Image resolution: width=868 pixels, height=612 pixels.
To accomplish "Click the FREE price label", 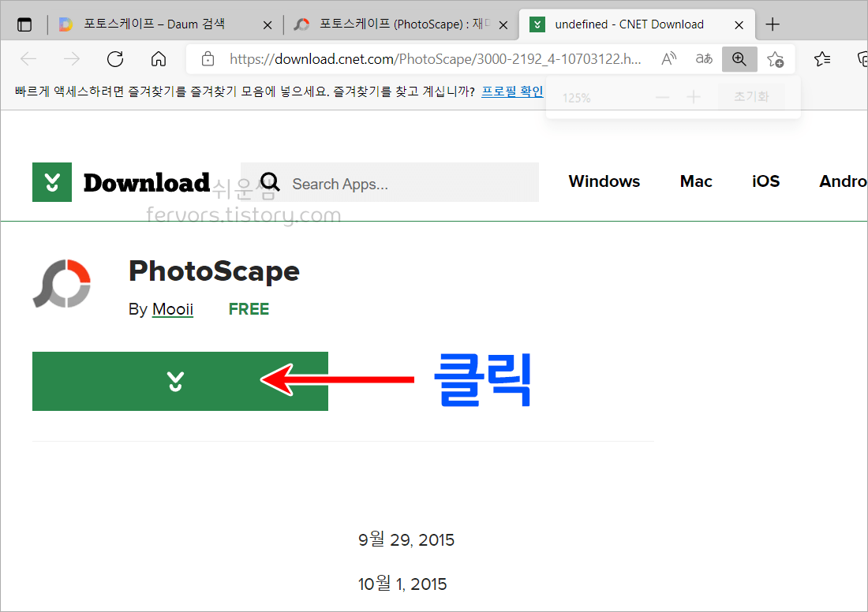I will 249,309.
